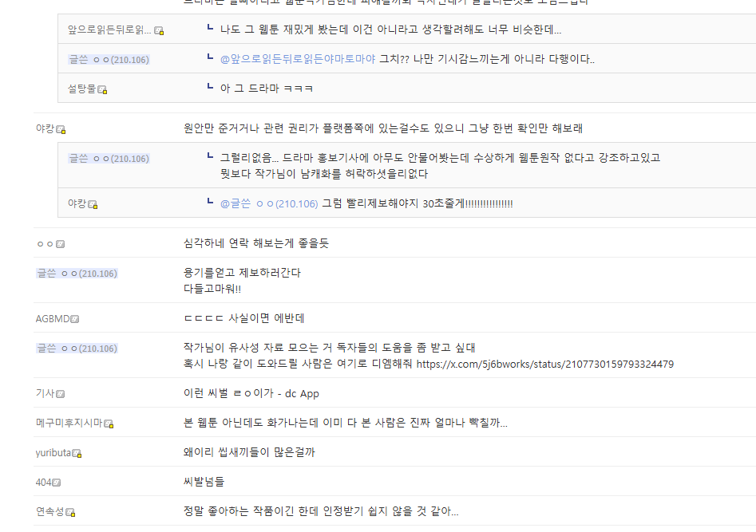This screenshot has width=756, height=532.
Task: Click nickname 앞으로읽든뒤로읽...
Action: tap(109, 30)
